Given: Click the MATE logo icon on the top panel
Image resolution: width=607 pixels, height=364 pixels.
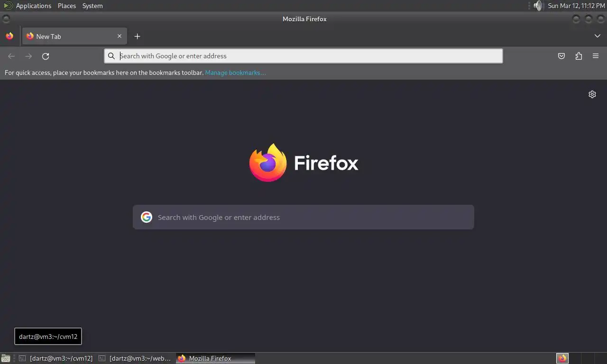Looking at the screenshot, I should (8, 6).
